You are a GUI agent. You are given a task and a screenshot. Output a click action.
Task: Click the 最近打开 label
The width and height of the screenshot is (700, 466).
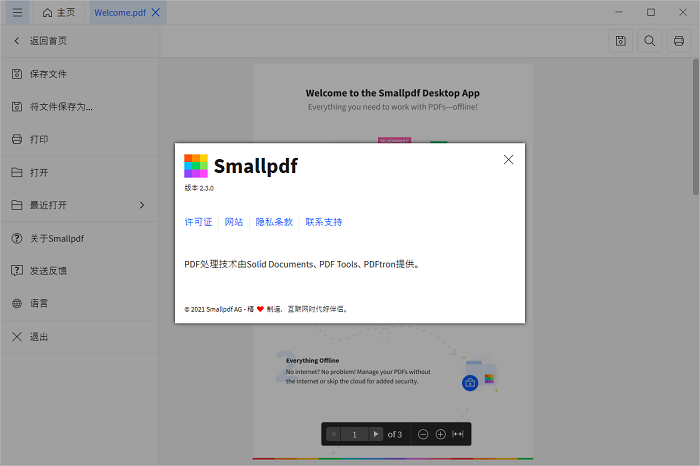point(48,205)
